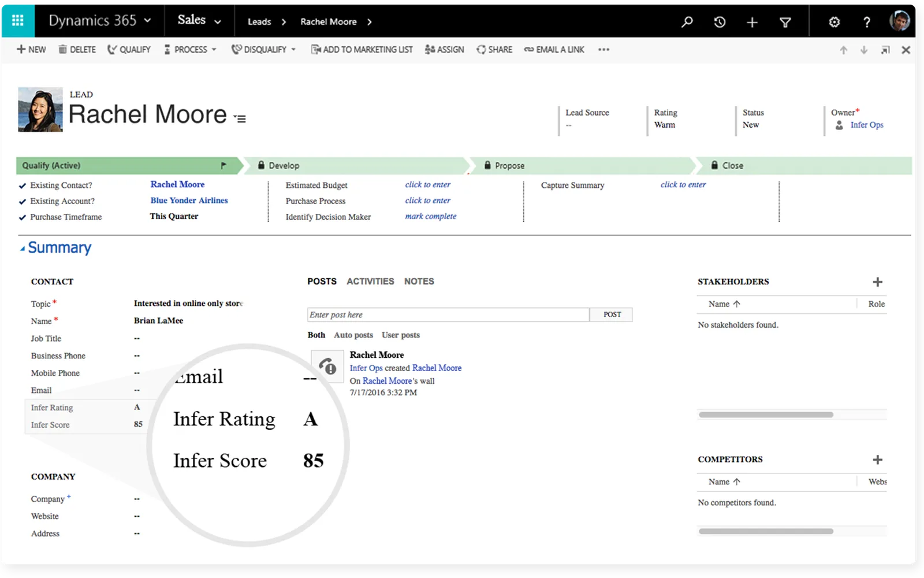Screen dimensions: 924x578
Task: Go to next record down arrow
Action: [864, 50]
